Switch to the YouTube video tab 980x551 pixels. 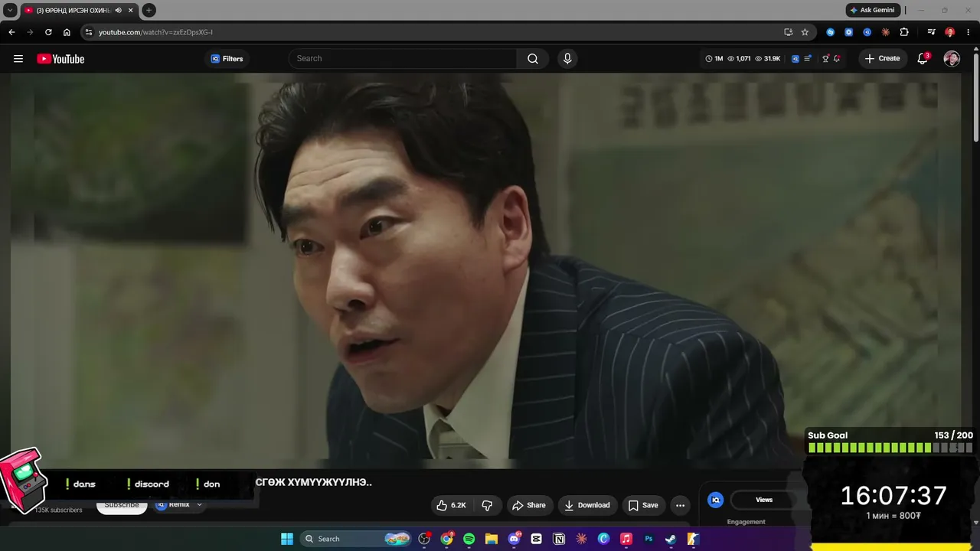point(79,10)
